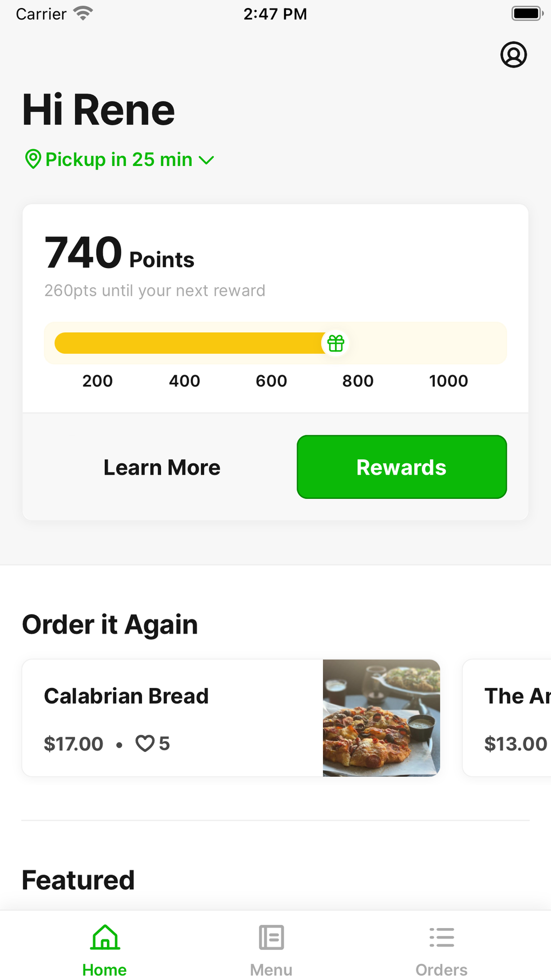Tap the Menu book icon
551x980 pixels.
[271, 938]
